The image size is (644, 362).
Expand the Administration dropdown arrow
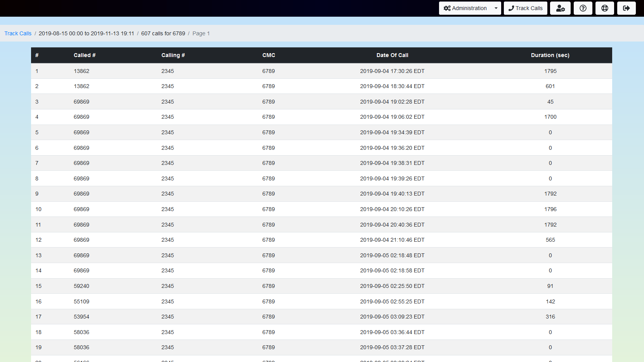pos(496,8)
